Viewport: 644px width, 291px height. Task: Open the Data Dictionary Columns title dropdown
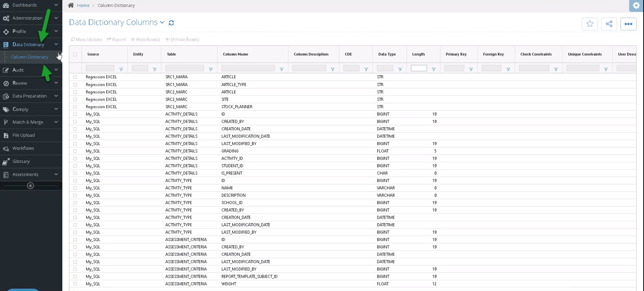[162, 23]
